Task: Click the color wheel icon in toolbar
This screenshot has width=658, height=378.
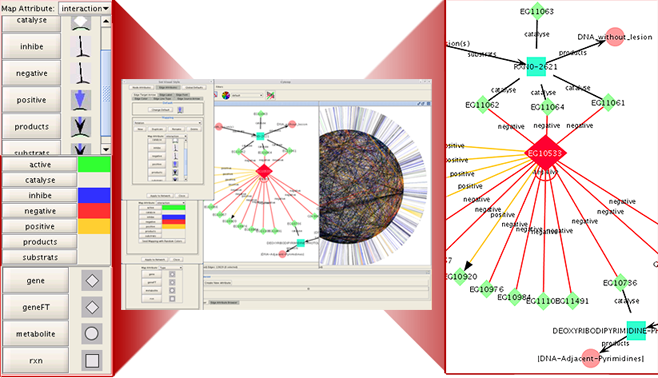Action: (226, 95)
